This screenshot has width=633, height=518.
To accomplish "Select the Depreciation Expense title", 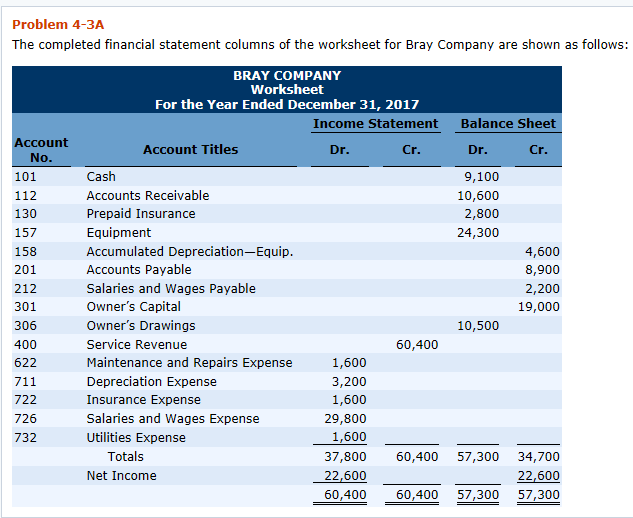I will [x=151, y=382].
